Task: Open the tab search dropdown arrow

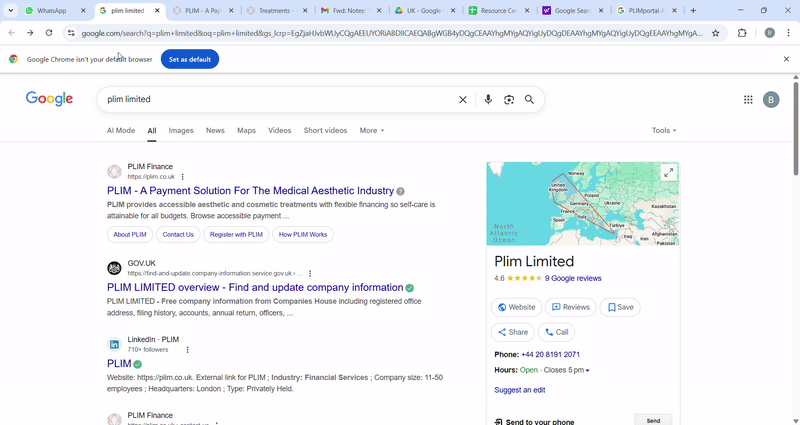Action: tap(11, 10)
